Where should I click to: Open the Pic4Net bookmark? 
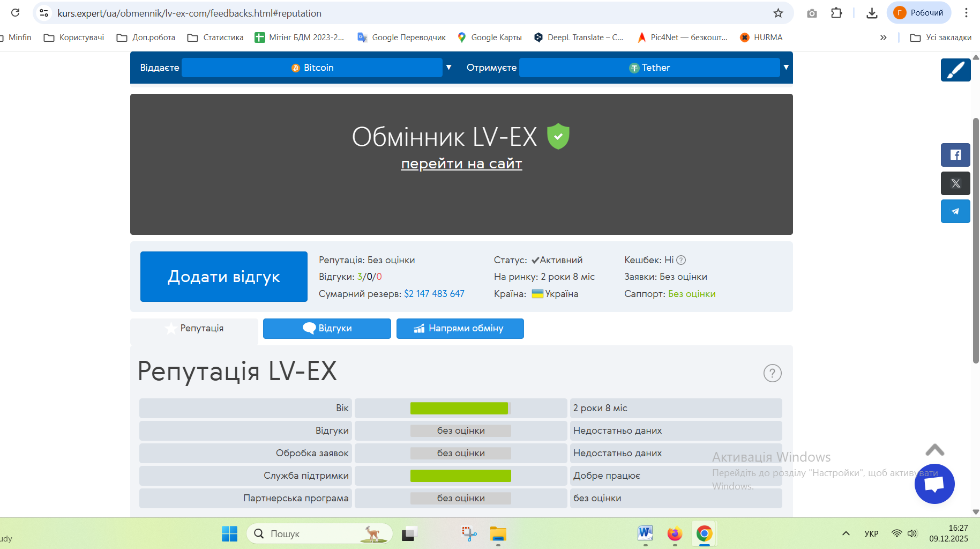[x=682, y=38]
